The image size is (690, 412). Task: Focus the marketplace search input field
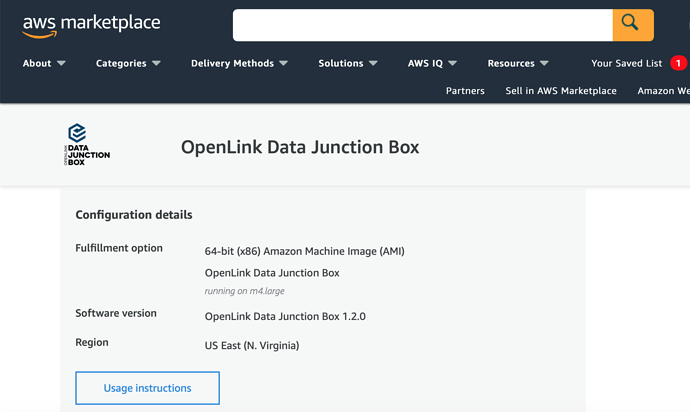pyautogui.click(x=422, y=25)
